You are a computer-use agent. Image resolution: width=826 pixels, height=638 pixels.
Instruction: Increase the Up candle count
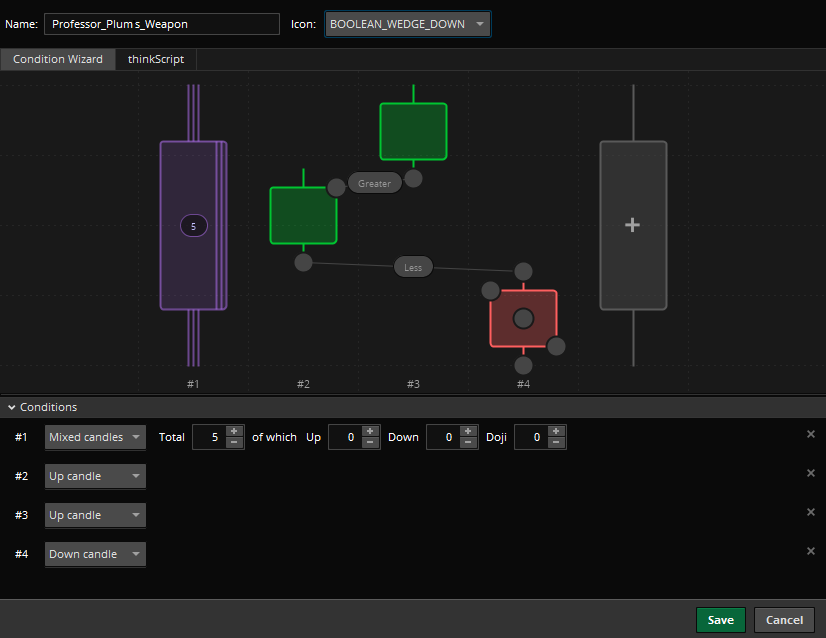pos(370,431)
